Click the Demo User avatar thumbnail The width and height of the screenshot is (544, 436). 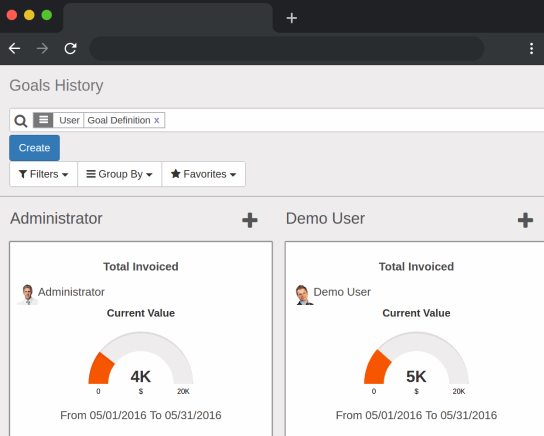coord(304,294)
